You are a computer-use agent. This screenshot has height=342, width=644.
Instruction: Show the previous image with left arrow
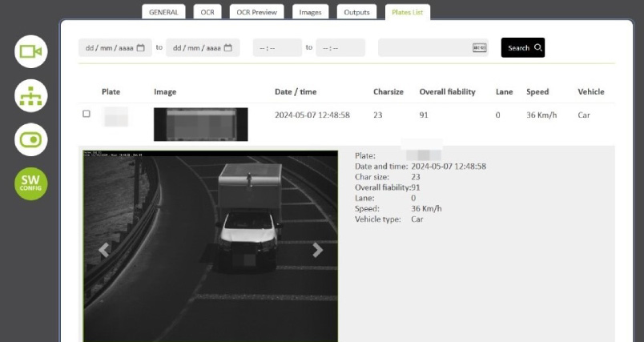pos(103,250)
